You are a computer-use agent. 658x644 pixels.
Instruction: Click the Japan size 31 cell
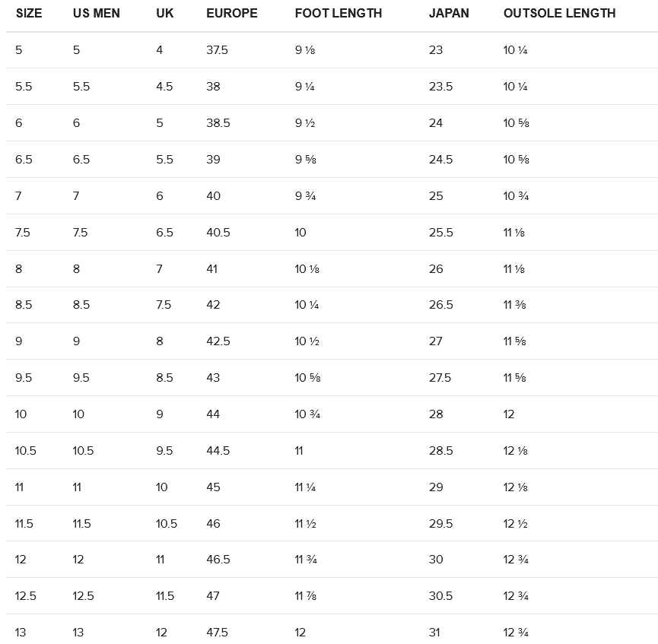click(x=435, y=633)
